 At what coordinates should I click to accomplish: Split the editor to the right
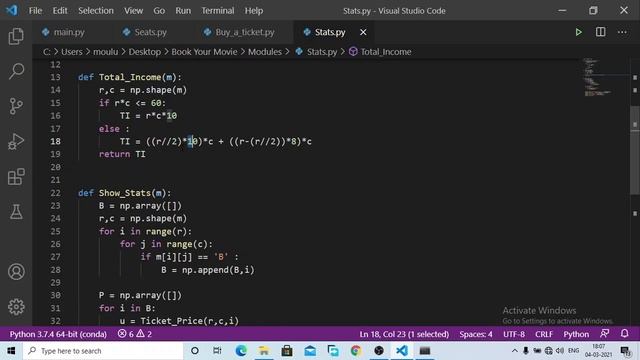[600, 32]
